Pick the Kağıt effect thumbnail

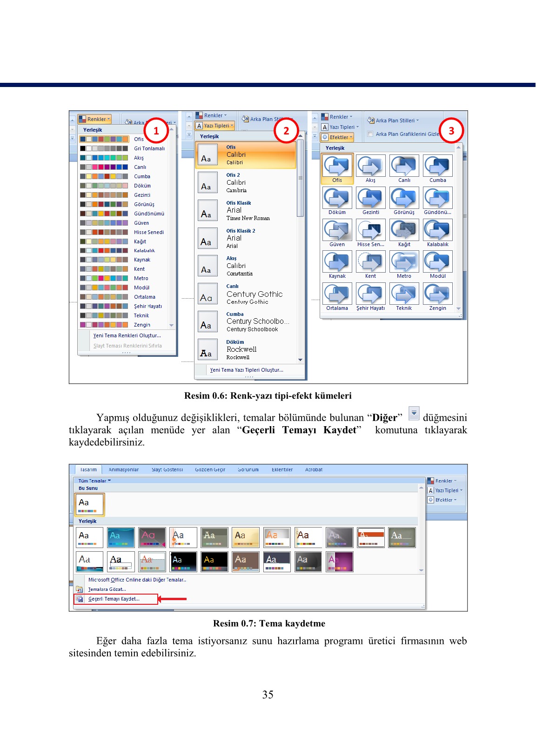point(404,230)
